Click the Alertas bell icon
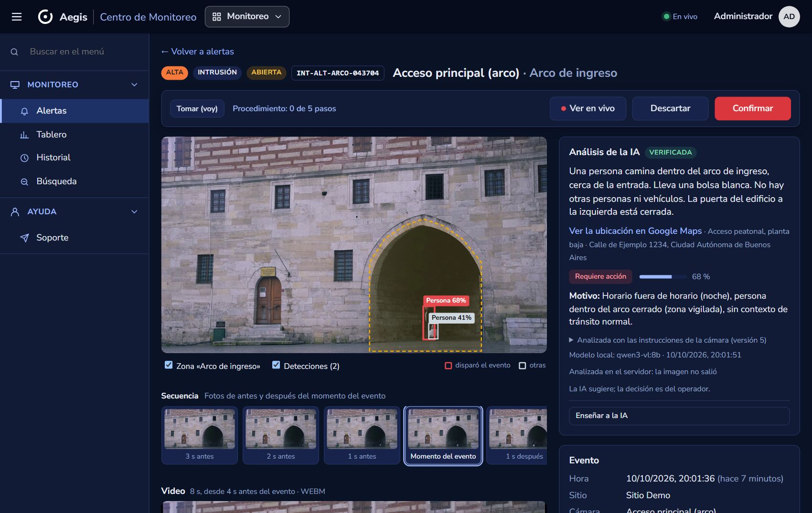The height and width of the screenshot is (513, 812). click(x=24, y=111)
